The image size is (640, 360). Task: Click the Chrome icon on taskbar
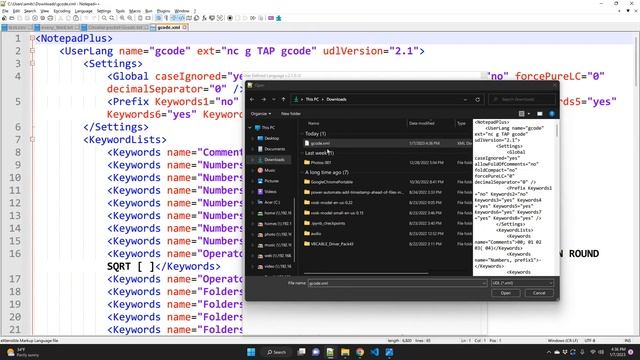click(360, 352)
